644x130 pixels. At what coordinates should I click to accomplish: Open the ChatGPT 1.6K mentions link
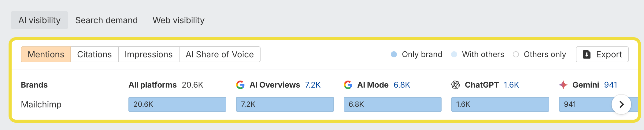pos(511,85)
